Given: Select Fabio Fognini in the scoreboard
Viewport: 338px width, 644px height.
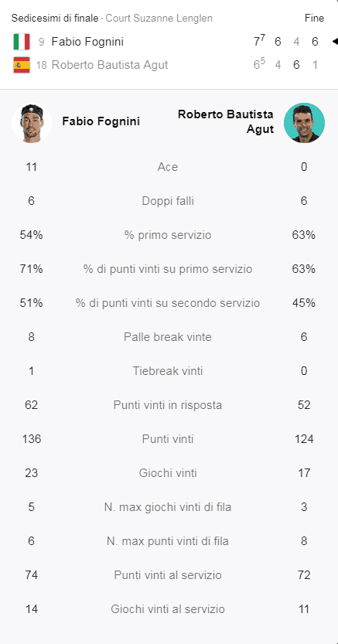Looking at the screenshot, I should [87, 42].
